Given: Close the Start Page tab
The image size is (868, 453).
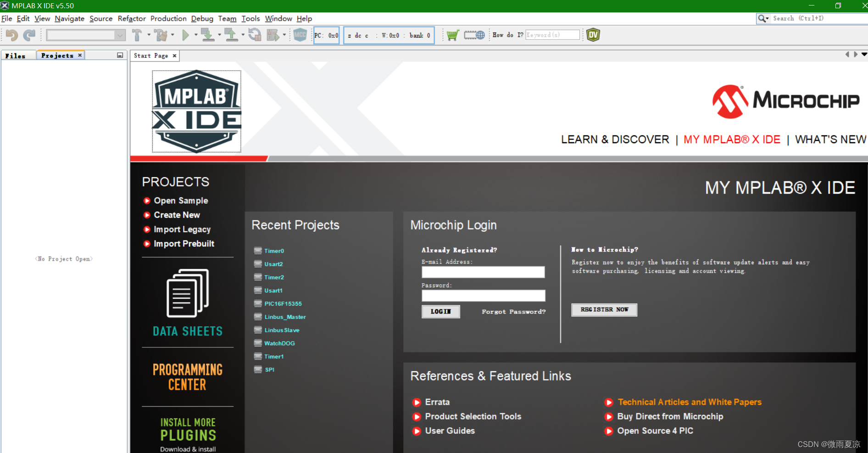Looking at the screenshot, I should click(x=174, y=56).
